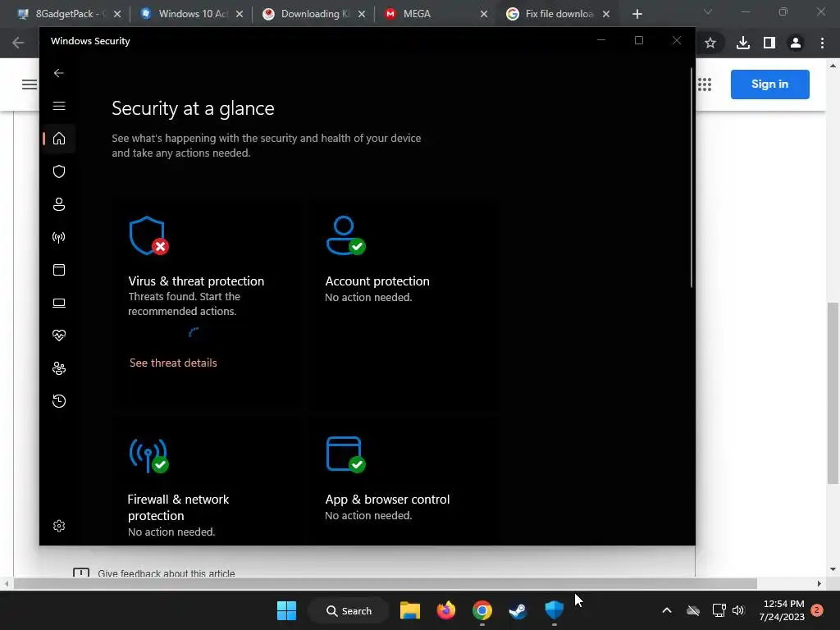Open Chrome three-dot menu
This screenshot has width=840, height=630.
pos(822,43)
